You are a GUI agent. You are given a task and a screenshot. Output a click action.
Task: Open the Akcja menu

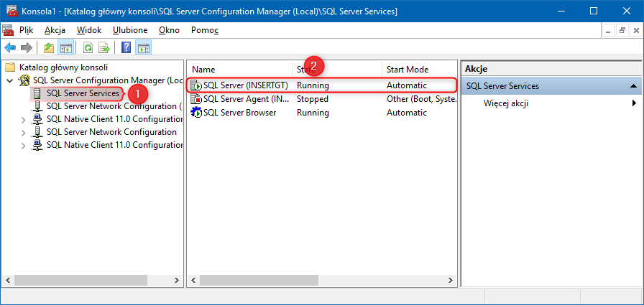[55, 30]
